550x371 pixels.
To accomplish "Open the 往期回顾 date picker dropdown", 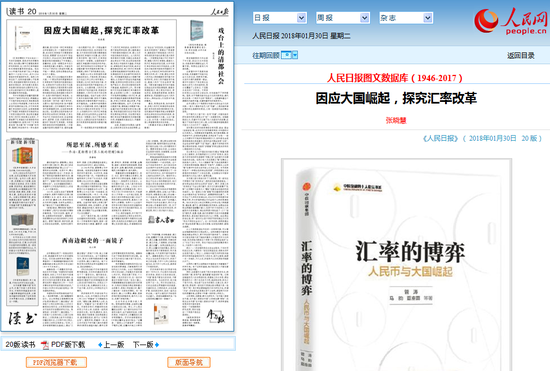I will (x=289, y=55).
